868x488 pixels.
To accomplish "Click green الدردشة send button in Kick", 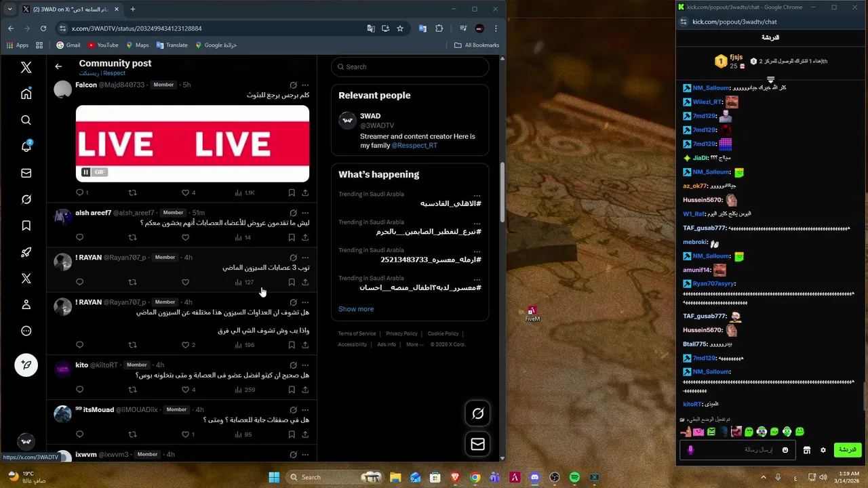I will pyautogui.click(x=848, y=450).
